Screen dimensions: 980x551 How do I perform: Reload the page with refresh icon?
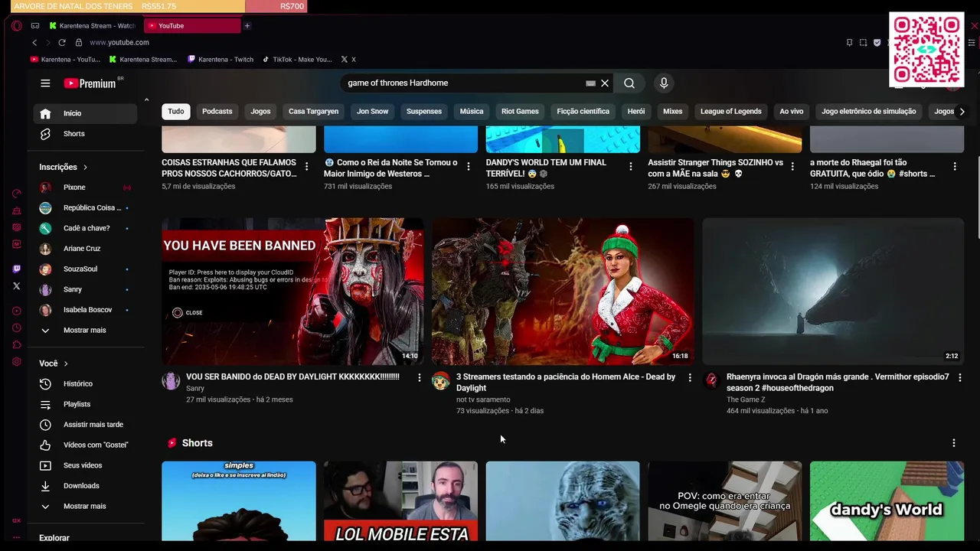coord(62,42)
